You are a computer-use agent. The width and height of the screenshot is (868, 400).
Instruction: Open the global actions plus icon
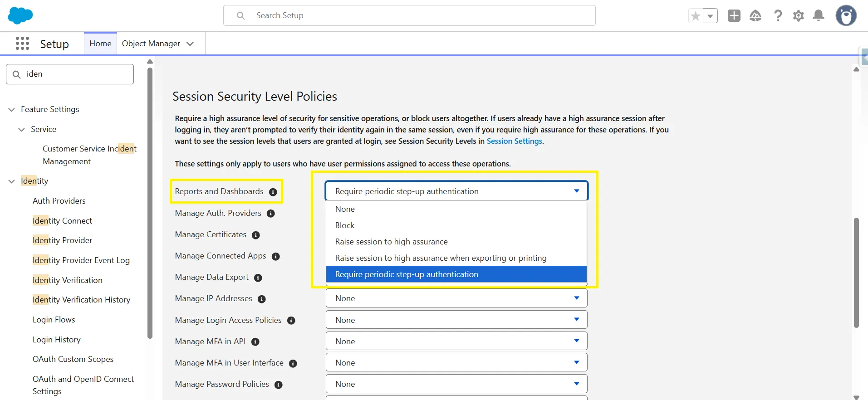click(x=734, y=16)
